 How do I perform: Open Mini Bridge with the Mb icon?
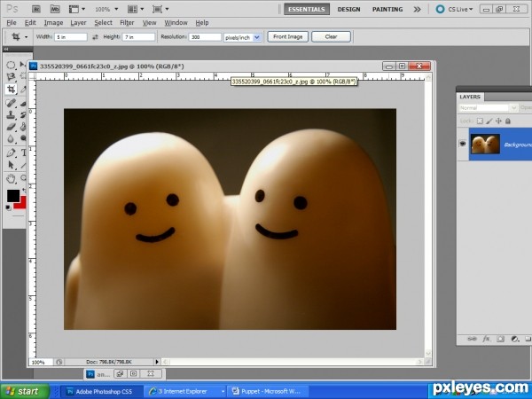coord(55,9)
